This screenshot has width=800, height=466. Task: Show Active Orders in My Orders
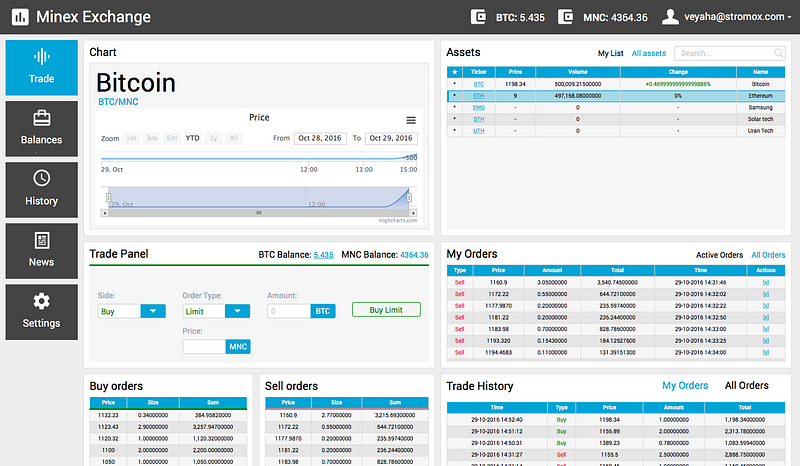719,255
